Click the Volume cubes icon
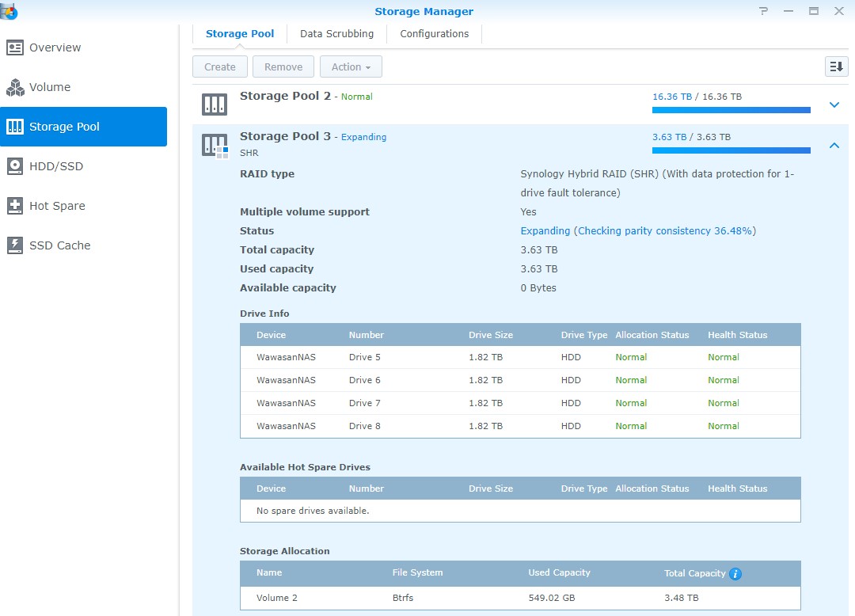Viewport: 855px width, 616px height. pos(15,87)
